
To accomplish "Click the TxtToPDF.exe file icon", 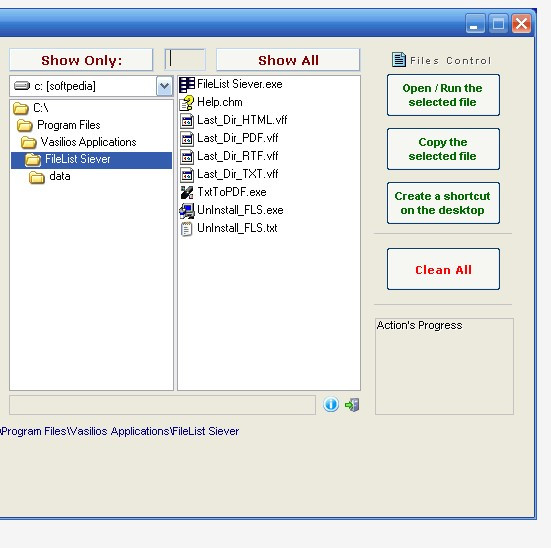I will click(x=187, y=192).
